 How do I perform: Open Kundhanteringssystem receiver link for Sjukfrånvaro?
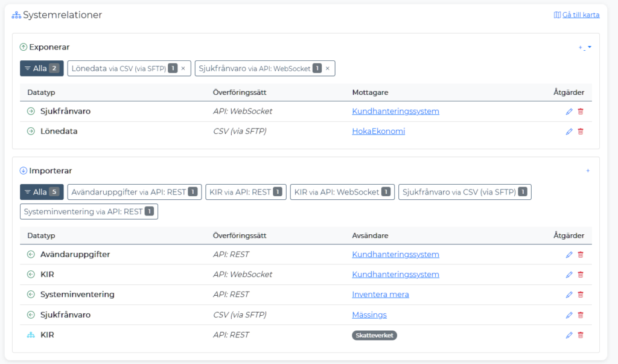pos(395,111)
